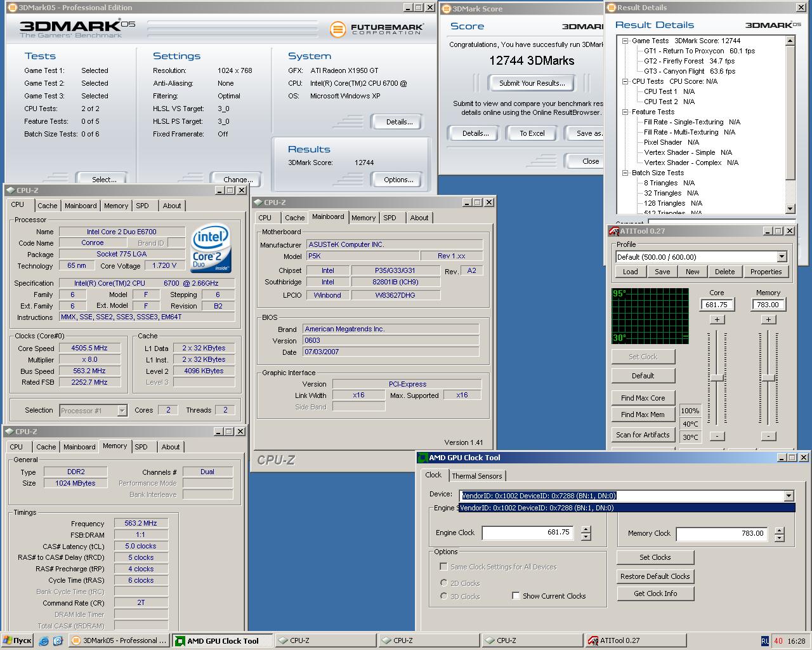Switch to ATITool 0.27 in taskbar
This screenshot has height=650, width=812.
coord(636,641)
